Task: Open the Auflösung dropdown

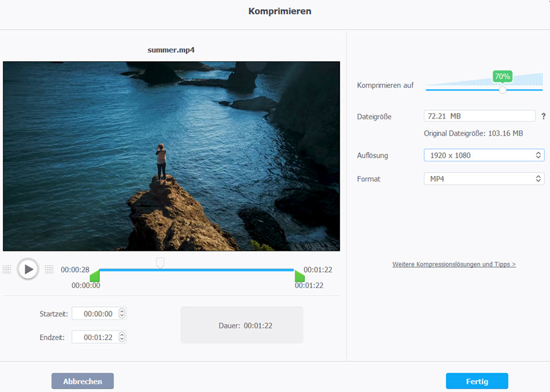Action: tap(483, 155)
